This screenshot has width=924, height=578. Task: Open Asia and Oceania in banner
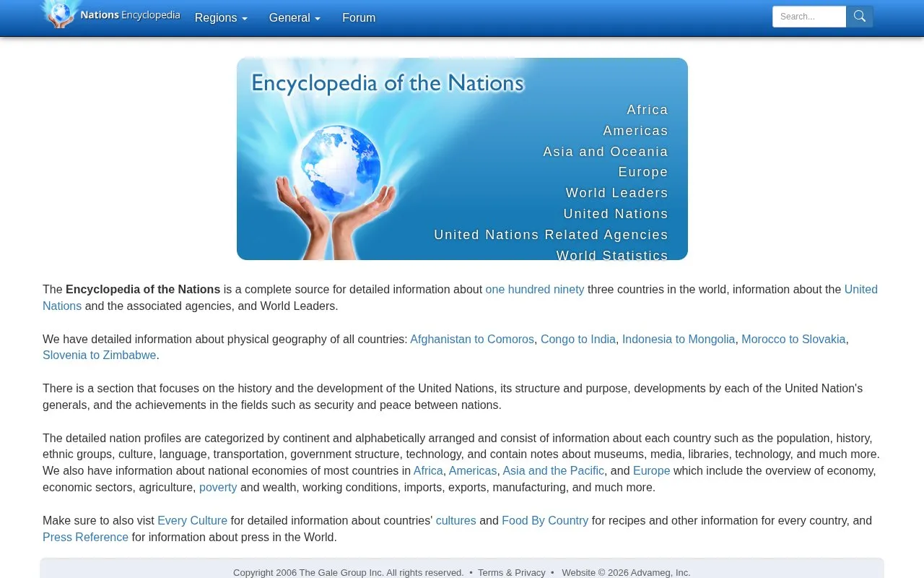point(606,152)
